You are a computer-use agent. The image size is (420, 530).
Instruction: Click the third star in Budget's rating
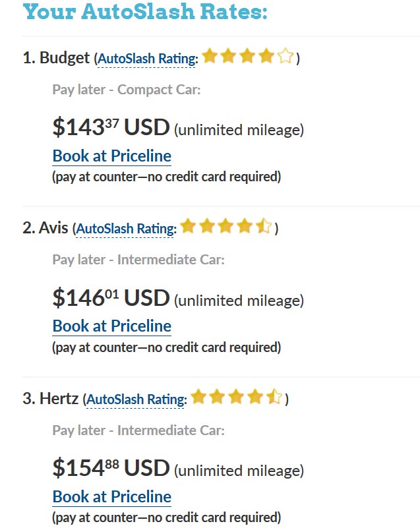point(247,57)
